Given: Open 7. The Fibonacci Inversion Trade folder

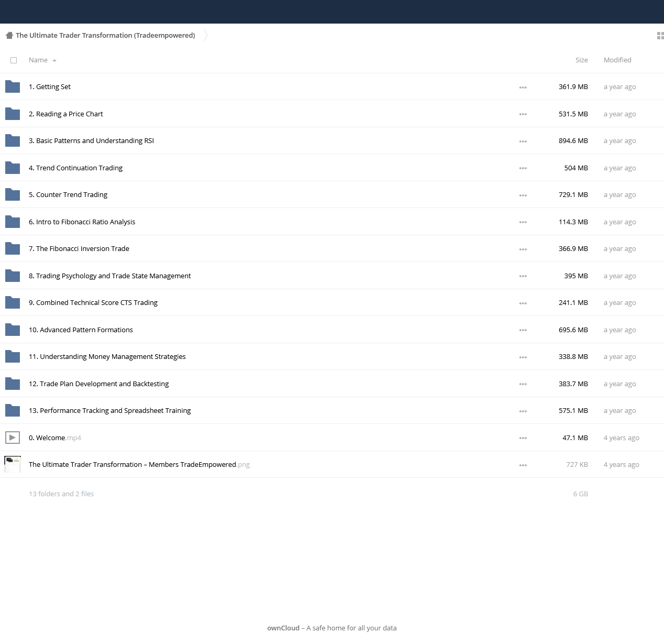Looking at the screenshot, I should (79, 249).
